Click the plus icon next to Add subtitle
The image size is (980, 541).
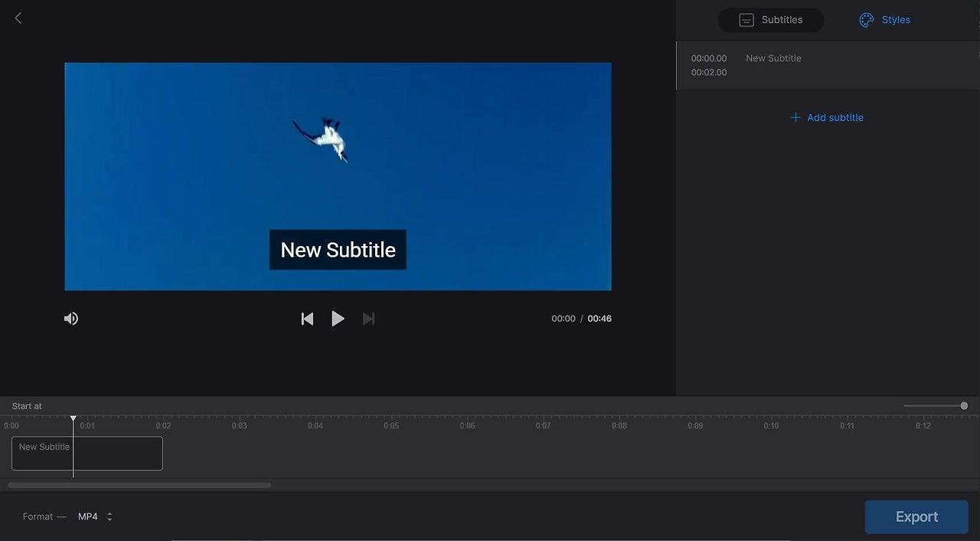795,117
